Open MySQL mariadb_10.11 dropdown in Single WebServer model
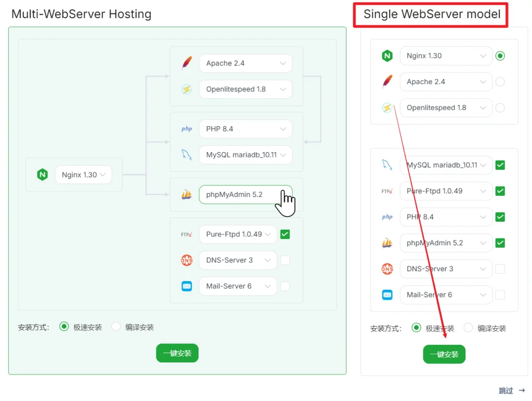Image resolution: width=532 pixels, height=401 pixels. tap(446, 165)
